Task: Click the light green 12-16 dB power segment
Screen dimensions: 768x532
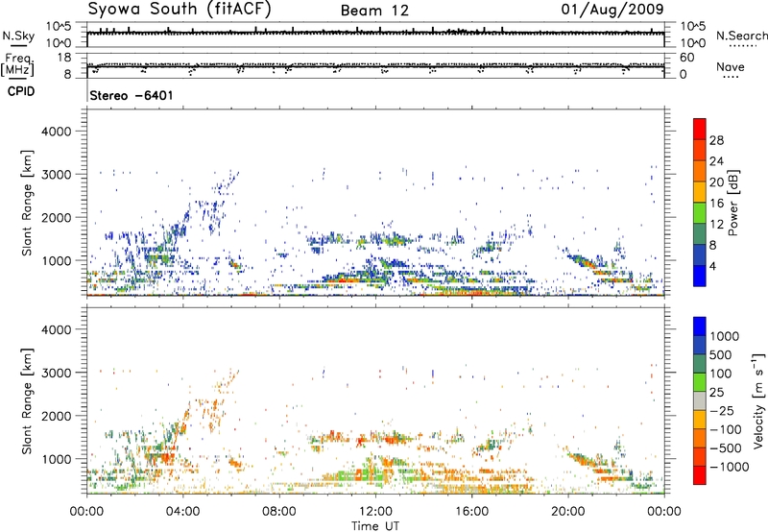Action: click(700, 212)
